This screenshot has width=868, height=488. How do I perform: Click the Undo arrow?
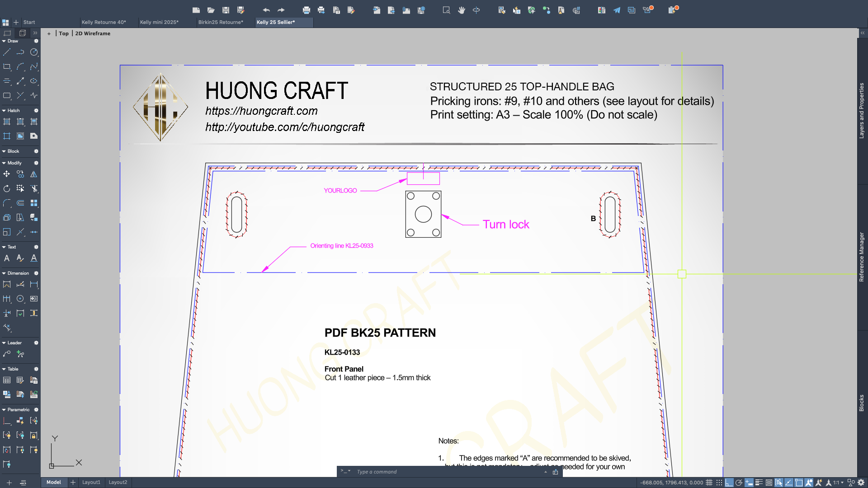[266, 10]
